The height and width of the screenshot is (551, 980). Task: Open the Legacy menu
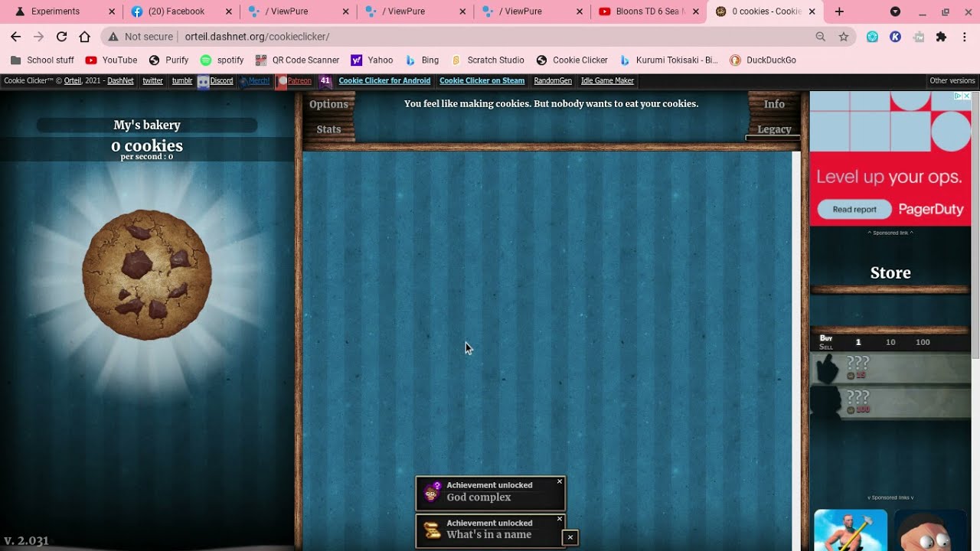point(774,129)
